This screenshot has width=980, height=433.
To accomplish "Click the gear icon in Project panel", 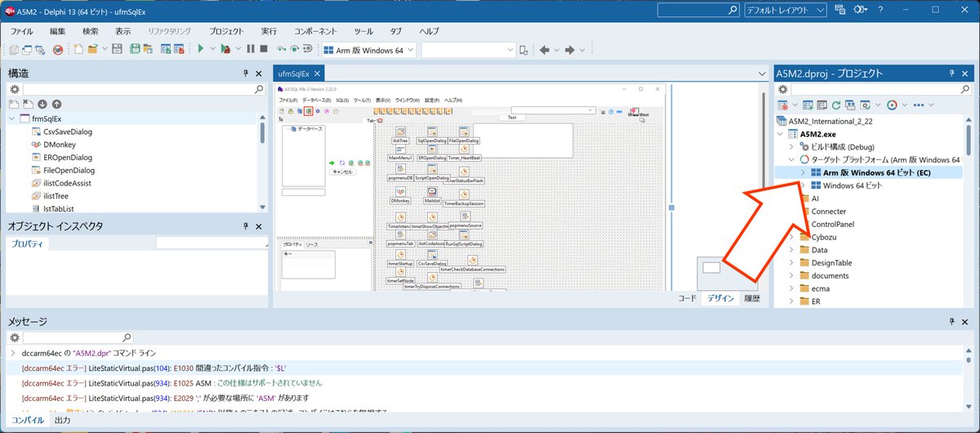I will 782,89.
